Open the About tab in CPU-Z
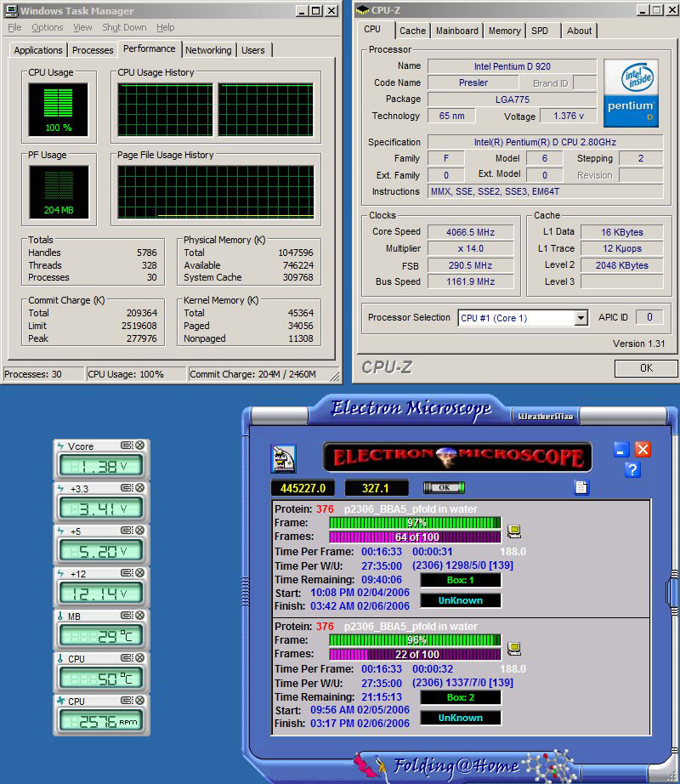Image resolution: width=680 pixels, height=784 pixels. pyautogui.click(x=579, y=31)
